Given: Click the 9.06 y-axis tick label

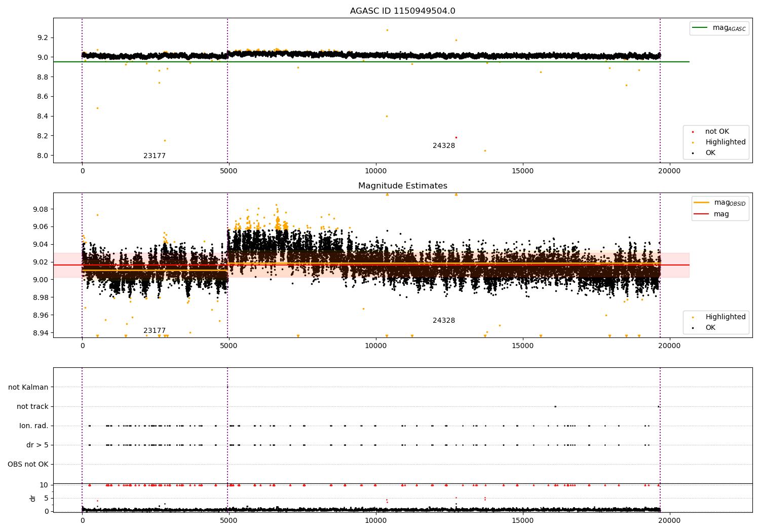Looking at the screenshot, I should pyautogui.click(x=41, y=226).
